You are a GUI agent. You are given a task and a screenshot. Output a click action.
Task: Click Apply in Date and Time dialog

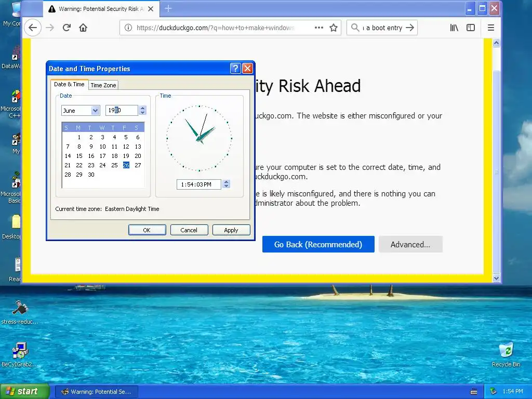(231, 230)
